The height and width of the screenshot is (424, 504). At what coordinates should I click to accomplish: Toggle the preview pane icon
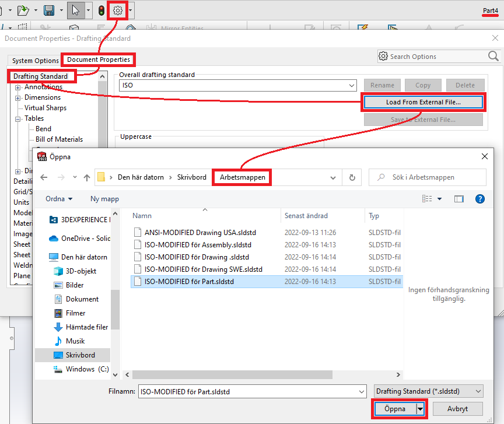(459, 199)
